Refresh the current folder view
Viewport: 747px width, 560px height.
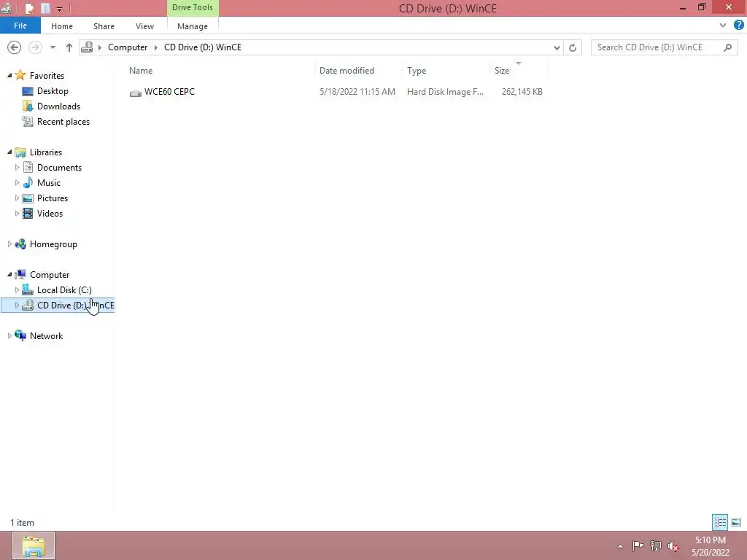[x=573, y=47]
